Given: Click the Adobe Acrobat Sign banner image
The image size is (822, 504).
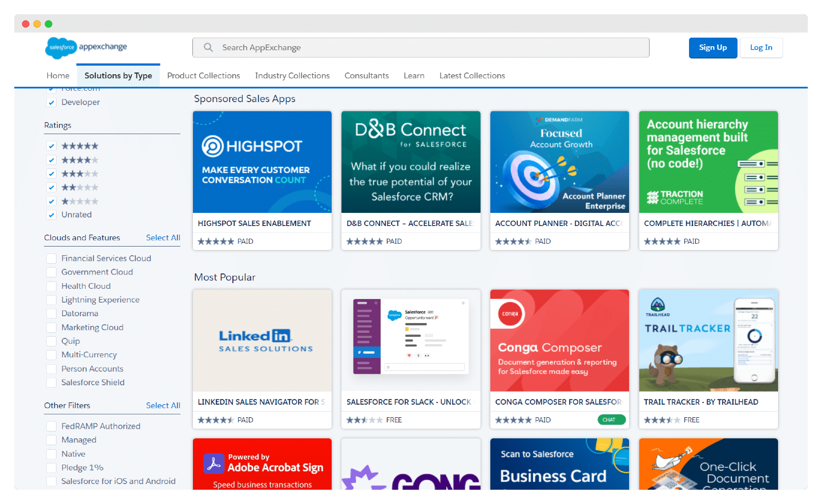Looking at the screenshot, I should (262, 464).
